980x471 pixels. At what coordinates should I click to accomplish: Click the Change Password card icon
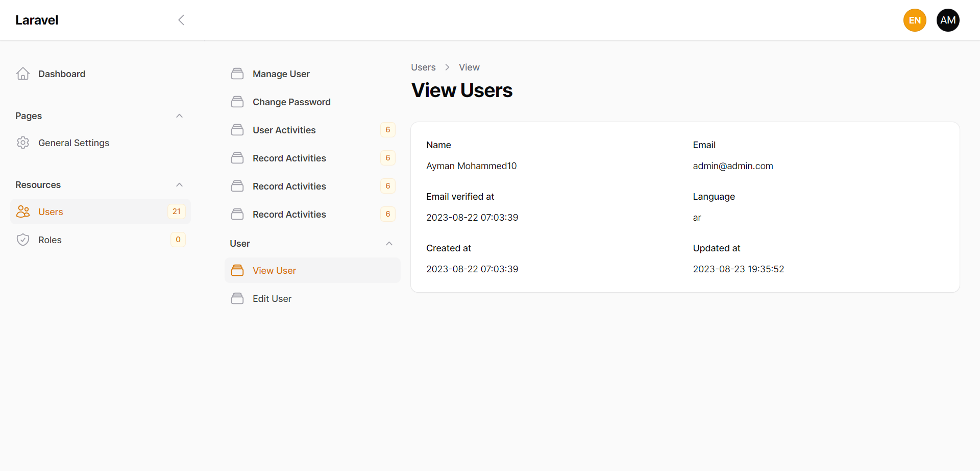tap(237, 102)
